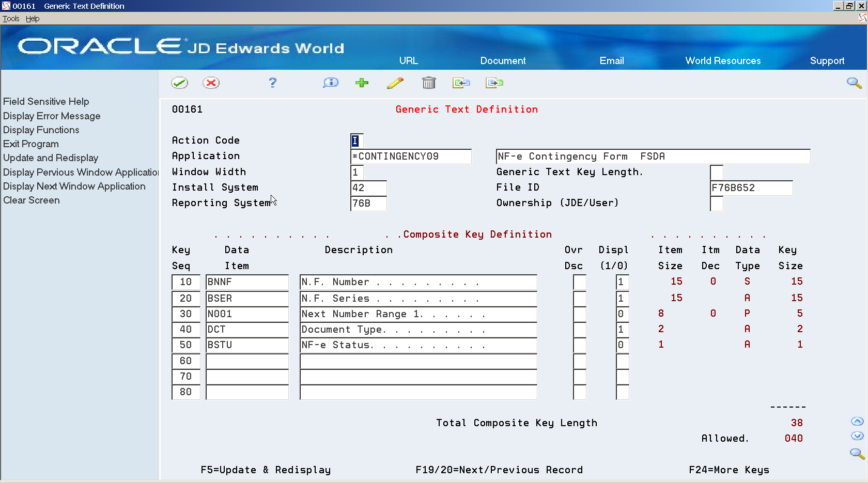Click the BSER data item field
Screen dimensions: 868x483
[x=247, y=299]
